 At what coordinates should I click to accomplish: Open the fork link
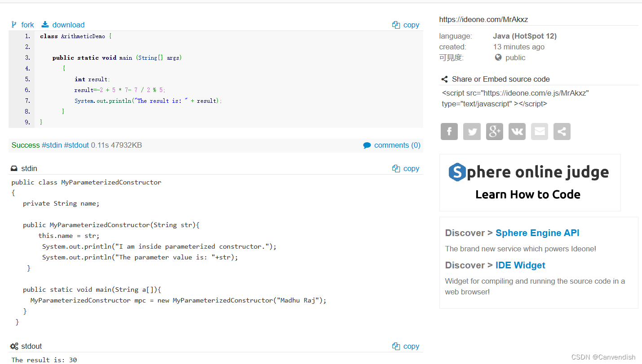tap(27, 25)
